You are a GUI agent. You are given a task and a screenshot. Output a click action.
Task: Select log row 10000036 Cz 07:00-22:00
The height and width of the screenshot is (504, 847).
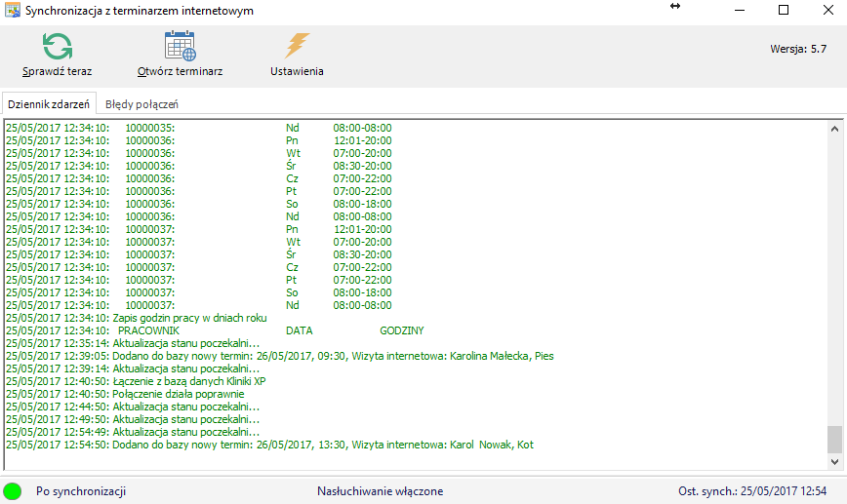pos(199,178)
